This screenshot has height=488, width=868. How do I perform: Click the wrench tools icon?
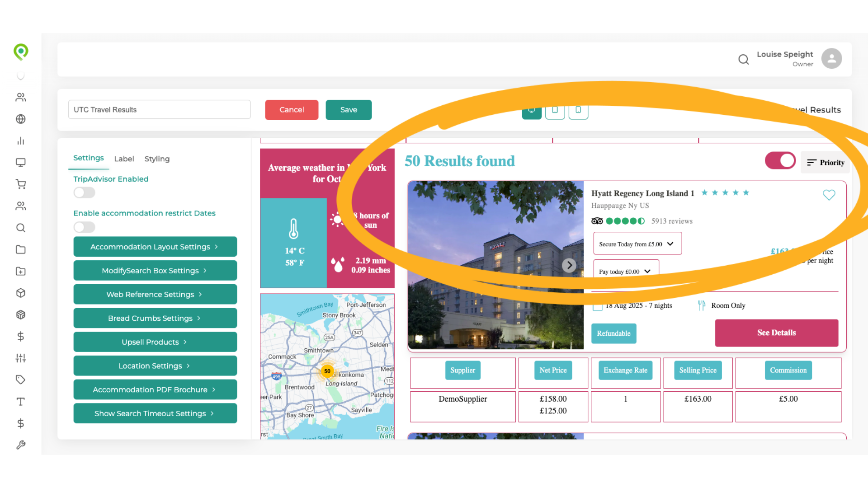coord(21,445)
